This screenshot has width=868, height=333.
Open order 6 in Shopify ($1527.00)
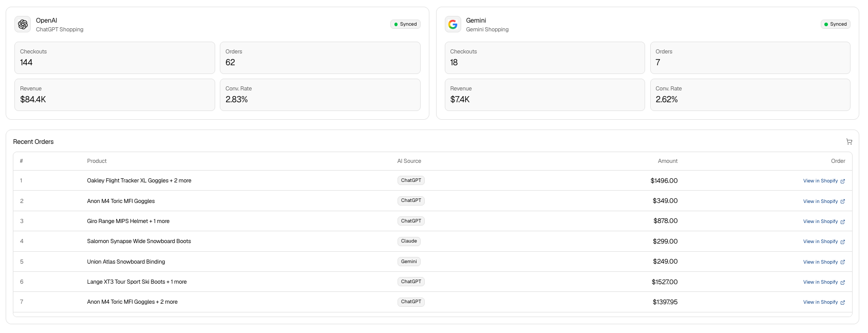pyautogui.click(x=824, y=282)
